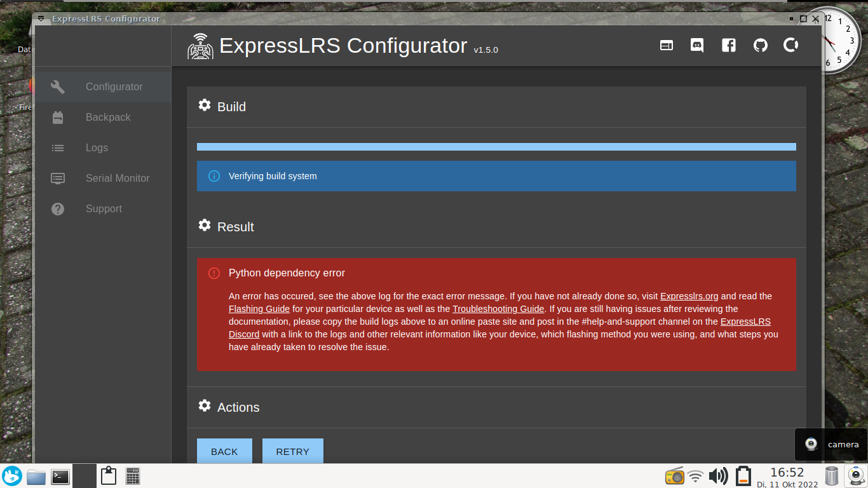The height and width of the screenshot is (488, 868).
Task: Click the blue build progress bar
Action: click(496, 146)
